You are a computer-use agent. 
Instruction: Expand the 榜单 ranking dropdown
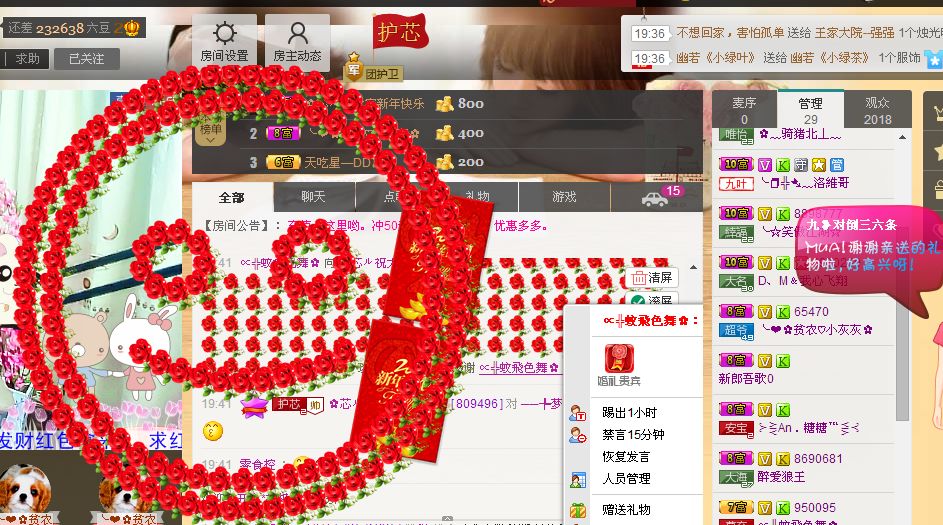pyautogui.click(x=210, y=132)
